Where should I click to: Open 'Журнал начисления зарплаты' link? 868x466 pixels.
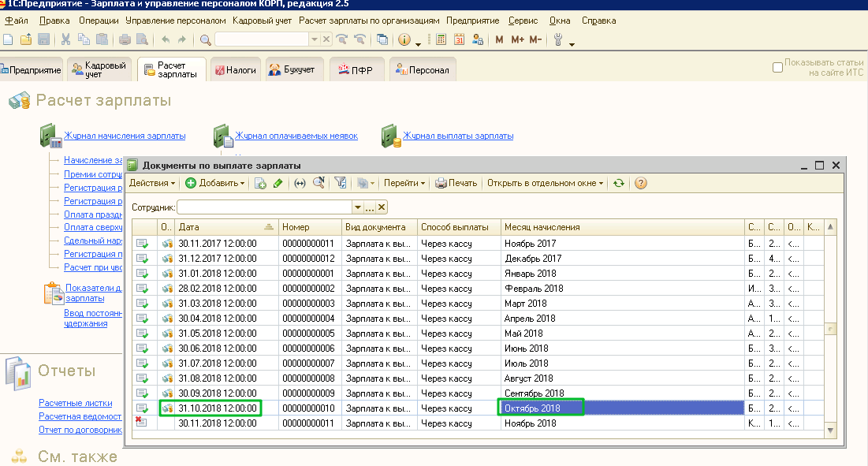coord(125,136)
